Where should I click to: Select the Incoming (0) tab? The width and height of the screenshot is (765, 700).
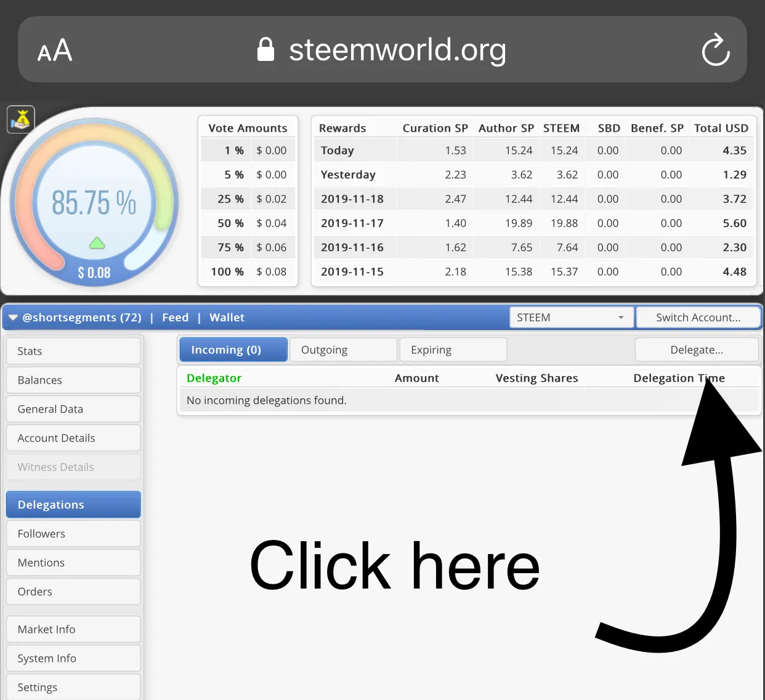click(x=233, y=350)
